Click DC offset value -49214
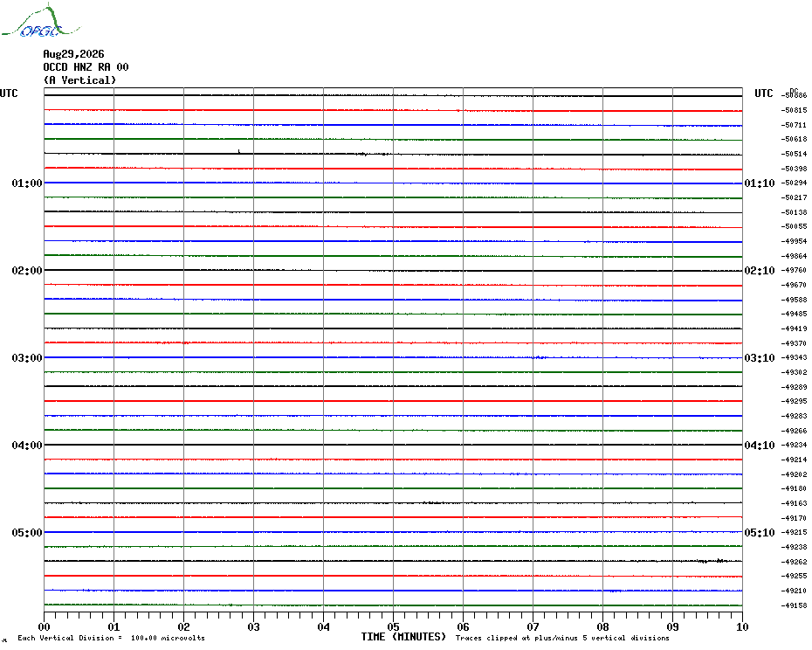This screenshot has width=812, height=650. (795, 460)
